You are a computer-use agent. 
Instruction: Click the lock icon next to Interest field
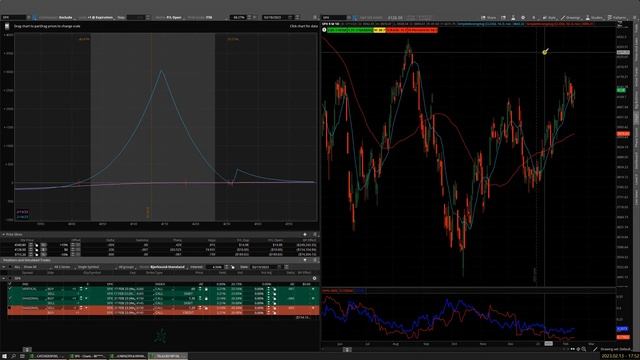[233, 267]
